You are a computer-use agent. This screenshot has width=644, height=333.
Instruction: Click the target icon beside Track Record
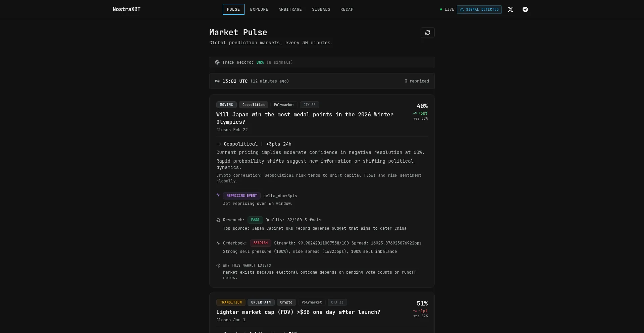click(217, 62)
